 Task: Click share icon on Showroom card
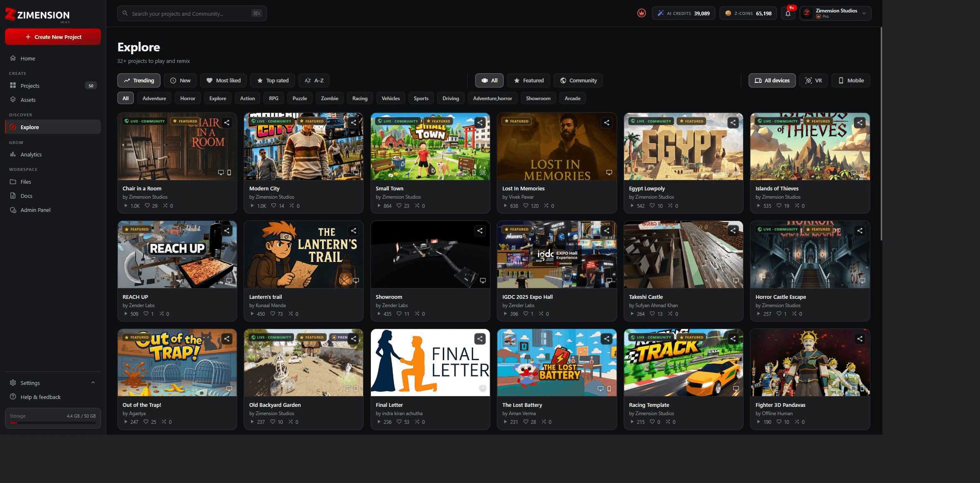[480, 231]
